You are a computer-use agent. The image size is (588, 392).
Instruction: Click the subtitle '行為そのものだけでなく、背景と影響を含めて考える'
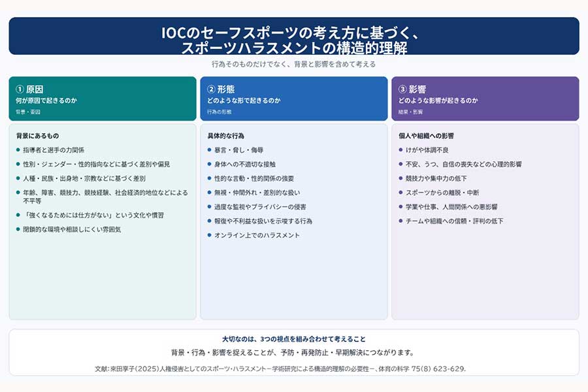(293, 64)
